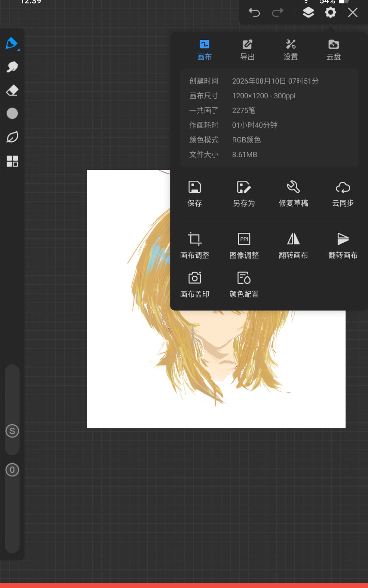Choose 另存为 to save as
This screenshot has height=588, width=368.
[x=244, y=194]
